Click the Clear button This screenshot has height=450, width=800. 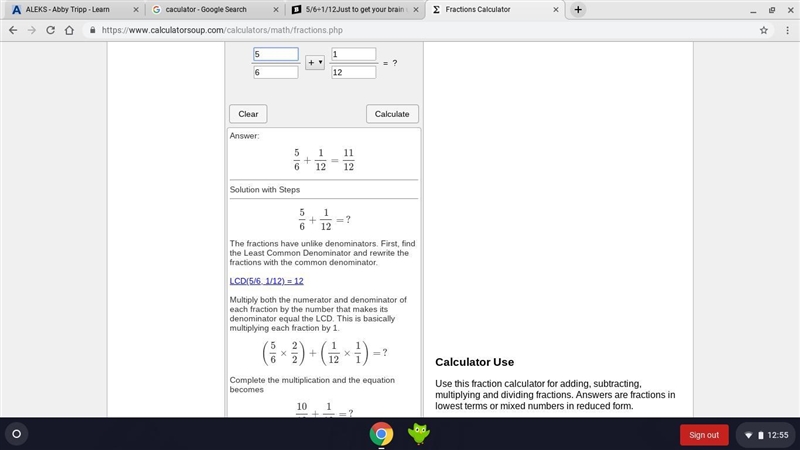[248, 114]
